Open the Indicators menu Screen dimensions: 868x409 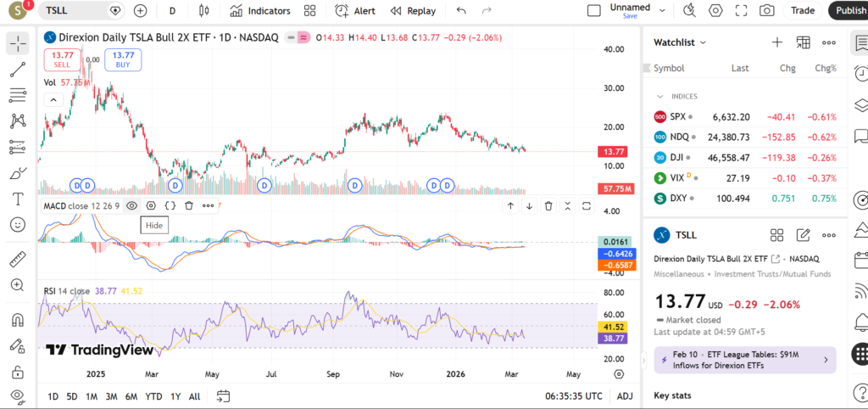[260, 11]
